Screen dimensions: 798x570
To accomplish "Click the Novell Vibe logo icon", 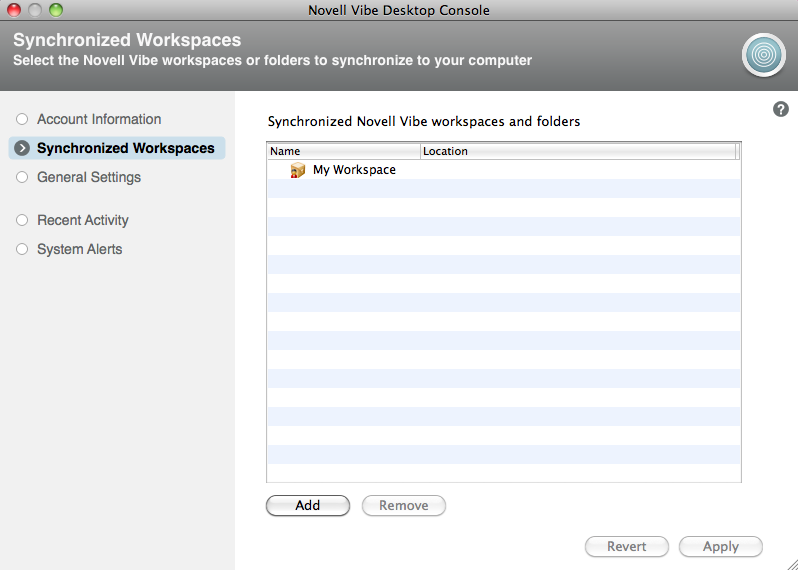I will [x=764, y=55].
